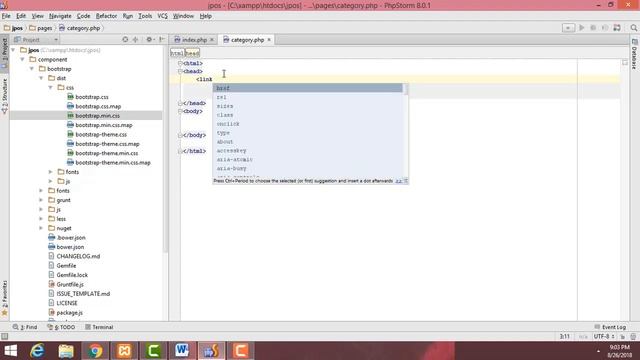The image size is (640, 360).
Task: Close the index.php tab
Action: point(212,40)
